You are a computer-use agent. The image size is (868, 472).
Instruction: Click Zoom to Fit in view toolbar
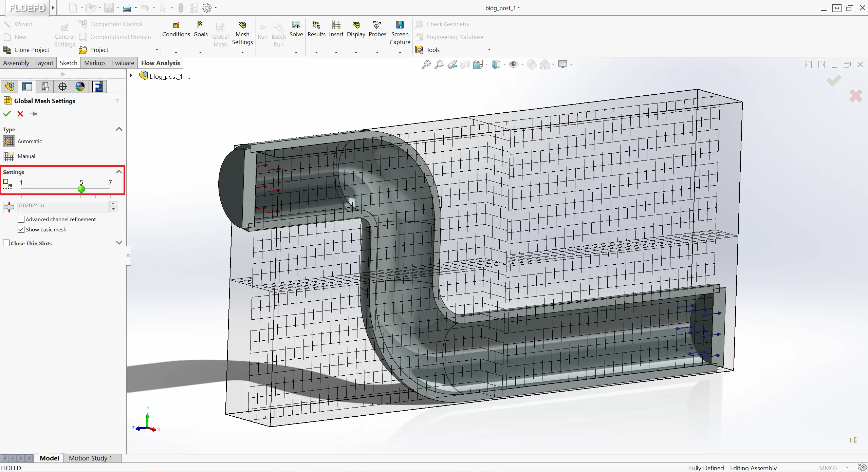point(426,64)
